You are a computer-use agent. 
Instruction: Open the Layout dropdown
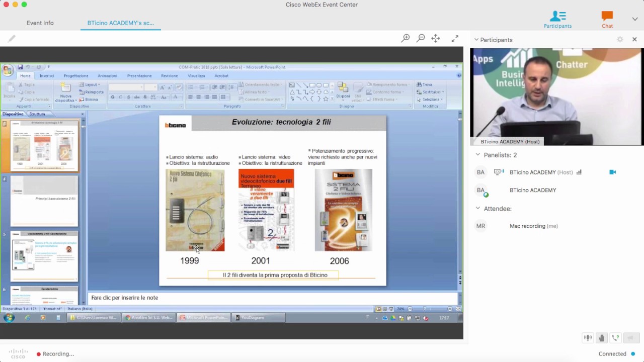click(90, 84)
